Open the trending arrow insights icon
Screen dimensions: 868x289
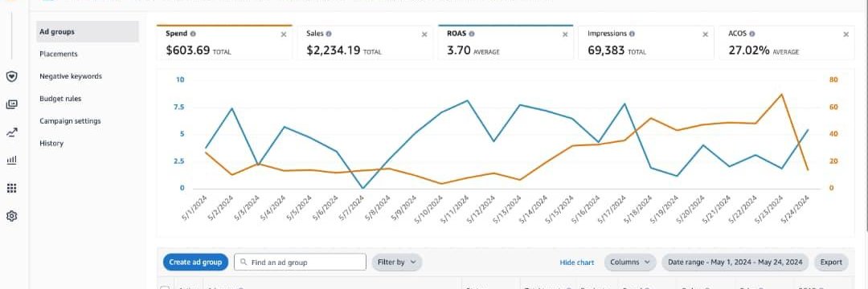tap(11, 132)
